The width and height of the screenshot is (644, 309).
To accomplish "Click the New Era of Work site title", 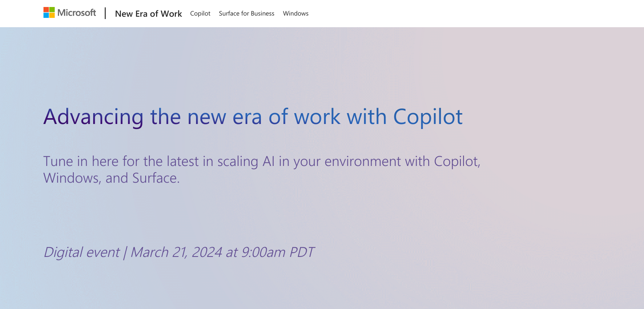I will coord(149,14).
